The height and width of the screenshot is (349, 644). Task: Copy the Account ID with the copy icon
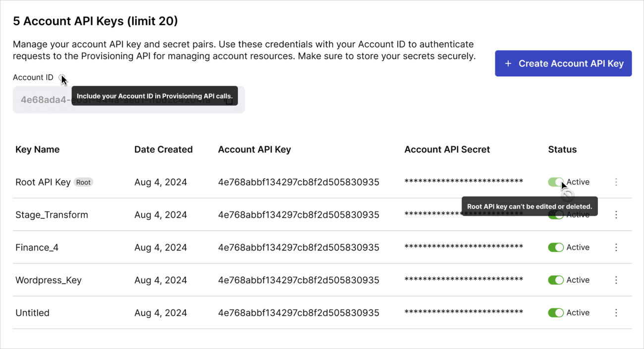pyautogui.click(x=229, y=100)
